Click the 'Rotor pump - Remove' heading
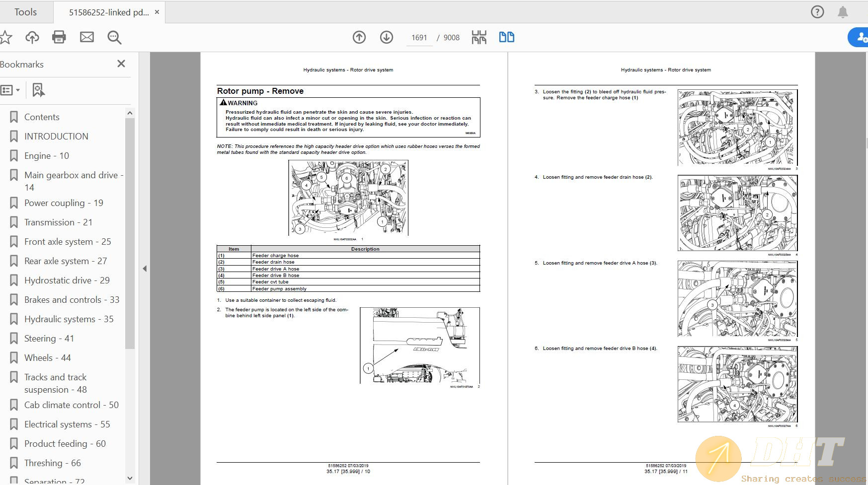868x485 pixels. [x=260, y=91]
